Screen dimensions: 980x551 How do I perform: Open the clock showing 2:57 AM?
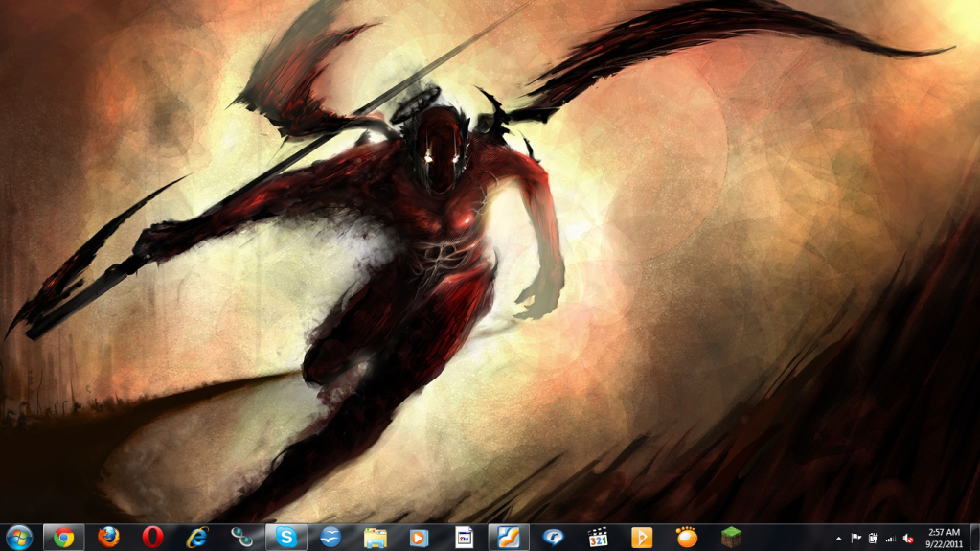click(x=944, y=538)
